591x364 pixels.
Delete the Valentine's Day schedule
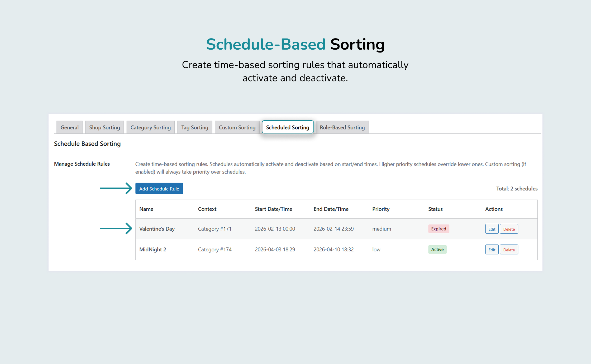pos(509,229)
